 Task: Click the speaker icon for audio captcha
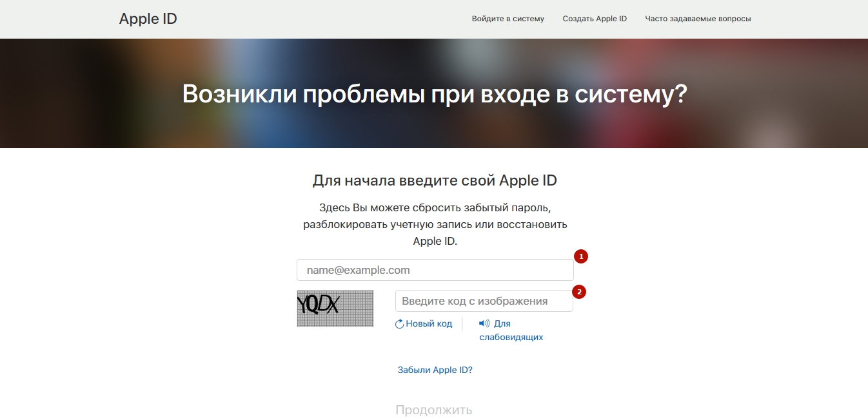[484, 323]
